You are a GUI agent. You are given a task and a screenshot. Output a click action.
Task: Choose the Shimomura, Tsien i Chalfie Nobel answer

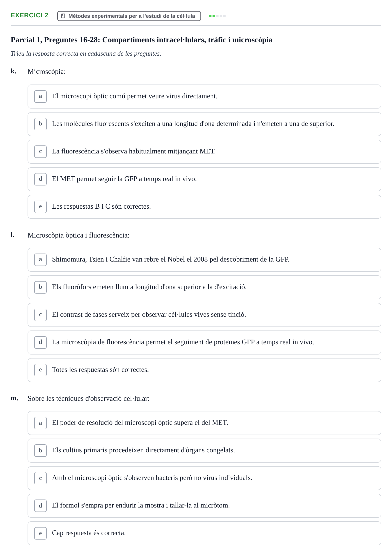click(204, 260)
